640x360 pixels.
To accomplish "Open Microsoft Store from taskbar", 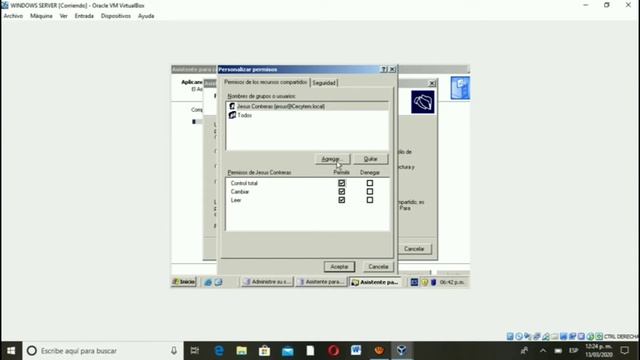I will click(264, 351).
